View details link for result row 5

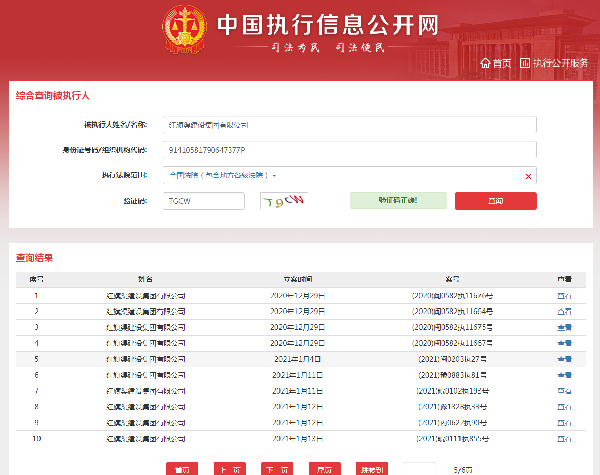tap(563, 358)
